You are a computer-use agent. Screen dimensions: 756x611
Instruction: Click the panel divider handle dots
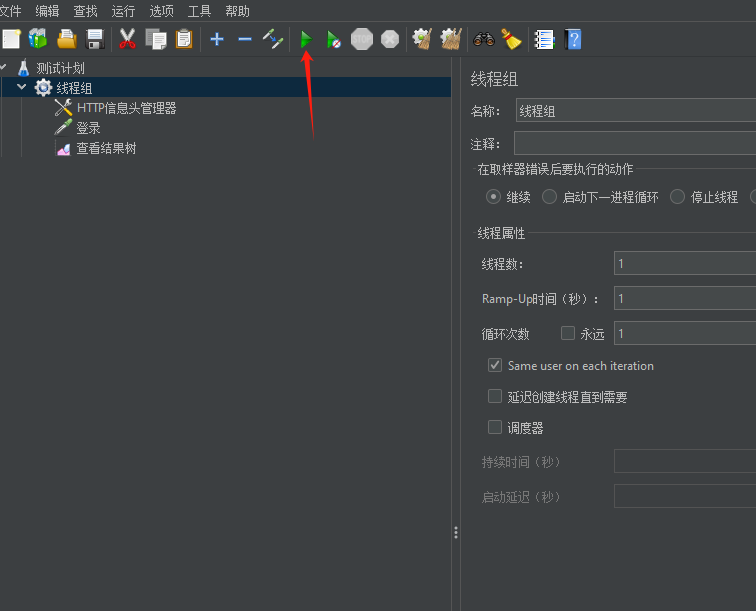[456, 532]
